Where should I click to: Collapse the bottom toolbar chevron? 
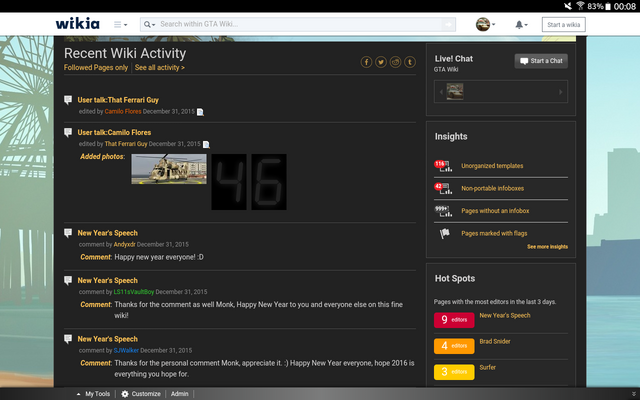click(633, 394)
